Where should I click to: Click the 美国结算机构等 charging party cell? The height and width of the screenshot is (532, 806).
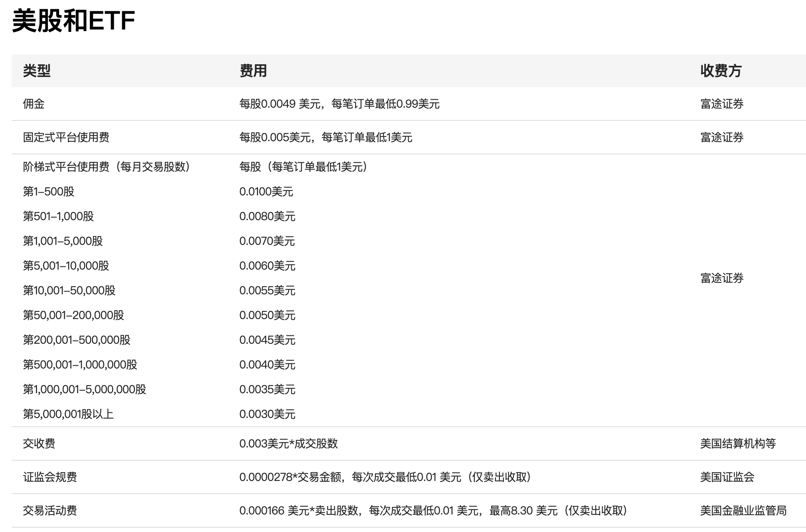[738, 444]
